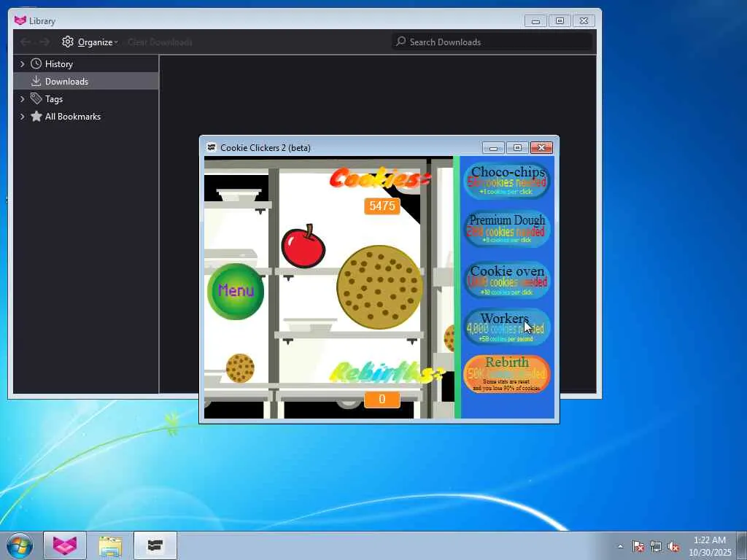
Task: Select the History row in Library
Action: [86, 64]
